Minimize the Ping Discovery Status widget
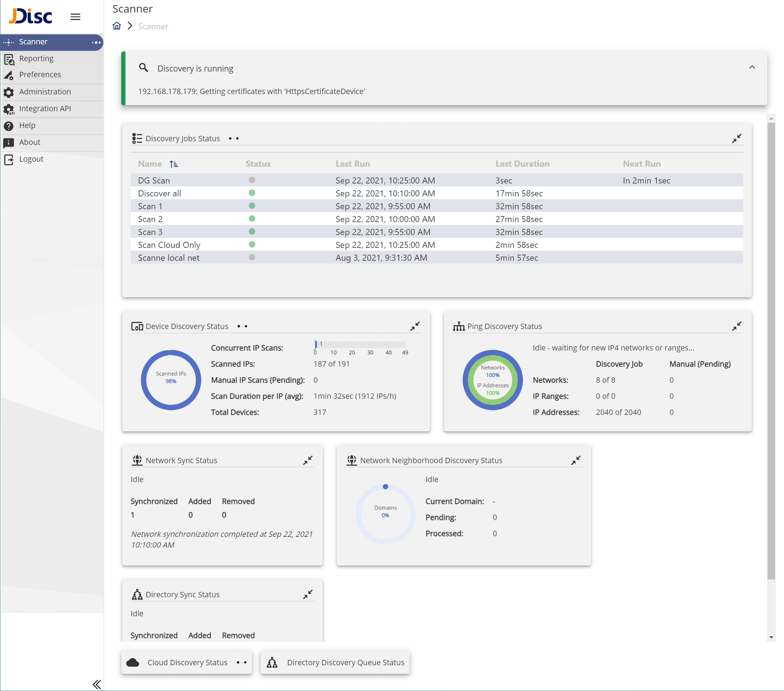Image resolution: width=784 pixels, height=691 pixels. pos(736,326)
